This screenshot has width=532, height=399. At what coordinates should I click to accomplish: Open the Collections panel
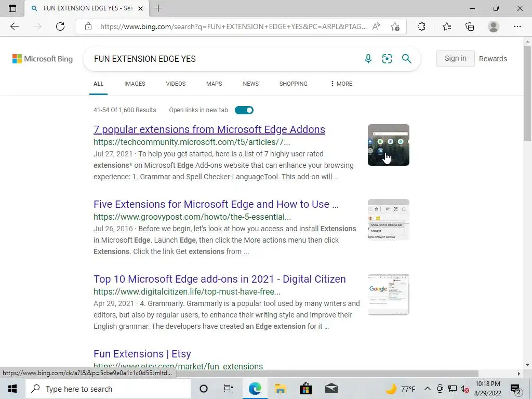coord(470,26)
